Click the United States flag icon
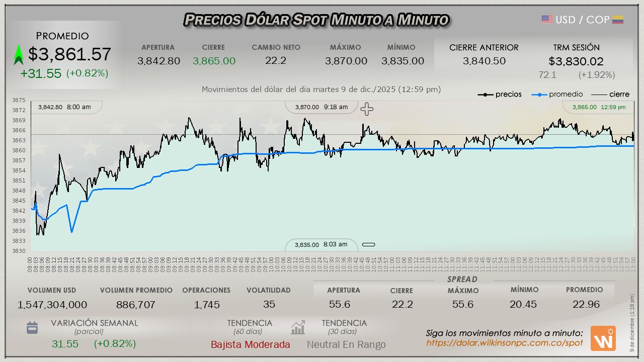Screen dimensions: 644x362 (x=547, y=20)
